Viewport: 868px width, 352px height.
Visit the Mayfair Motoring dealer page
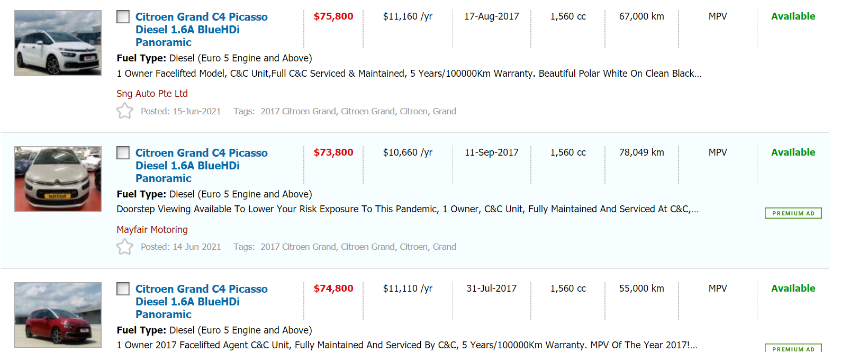152,230
